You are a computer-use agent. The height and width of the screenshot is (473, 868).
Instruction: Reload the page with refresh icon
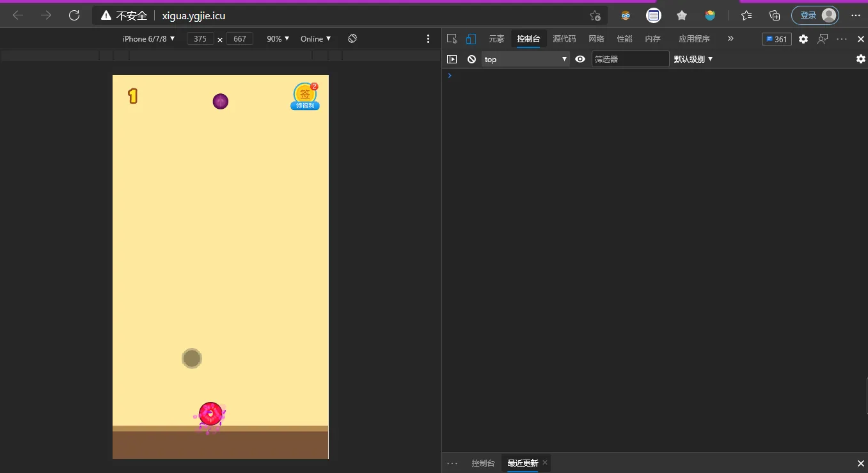click(x=74, y=15)
